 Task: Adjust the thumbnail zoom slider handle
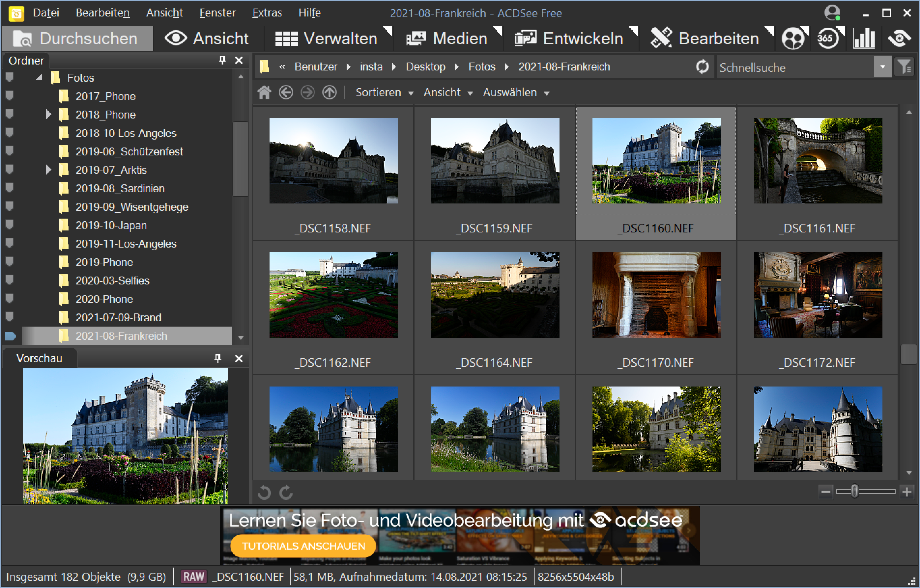(x=855, y=492)
